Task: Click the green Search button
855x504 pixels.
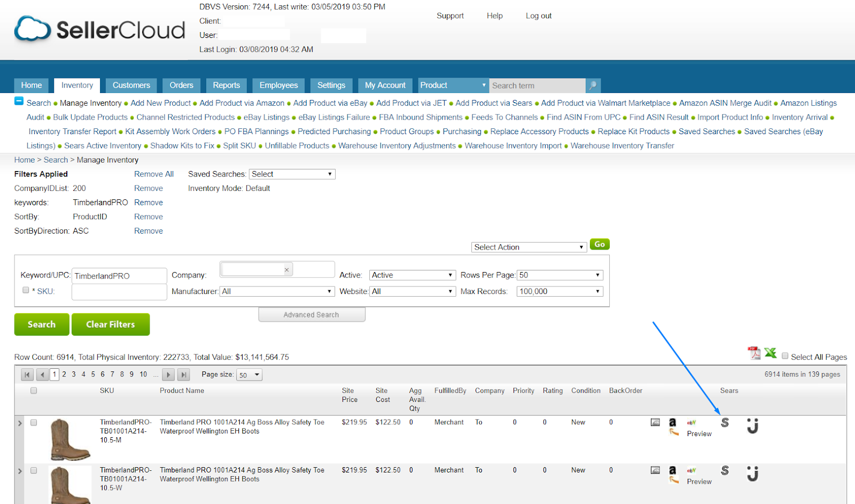Action: coord(42,324)
